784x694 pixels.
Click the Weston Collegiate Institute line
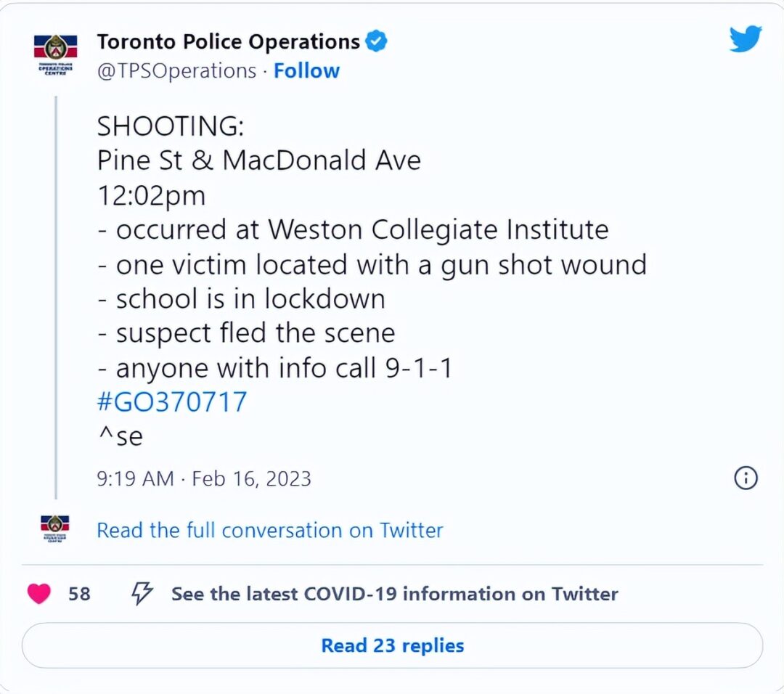353,230
